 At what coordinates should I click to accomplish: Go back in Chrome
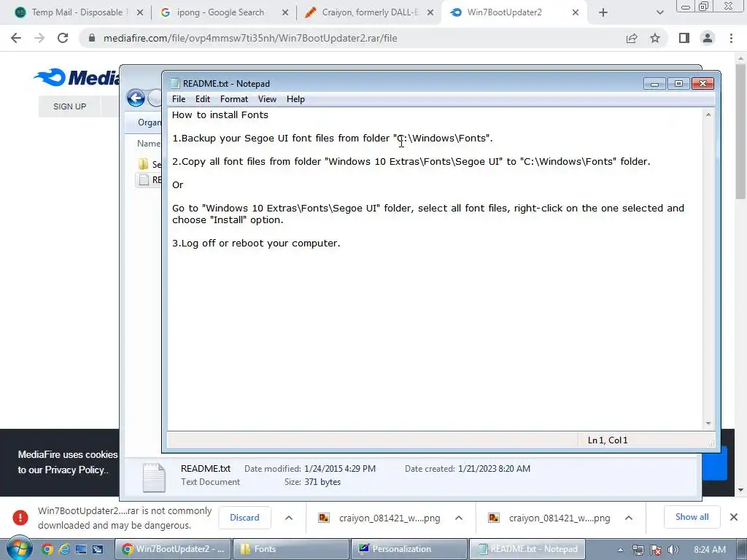[16, 38]
